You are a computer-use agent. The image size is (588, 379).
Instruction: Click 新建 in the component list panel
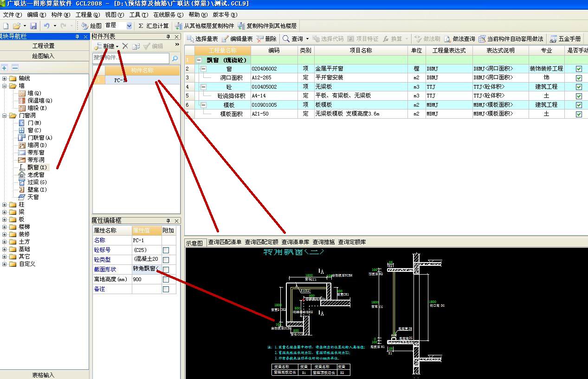106,46
